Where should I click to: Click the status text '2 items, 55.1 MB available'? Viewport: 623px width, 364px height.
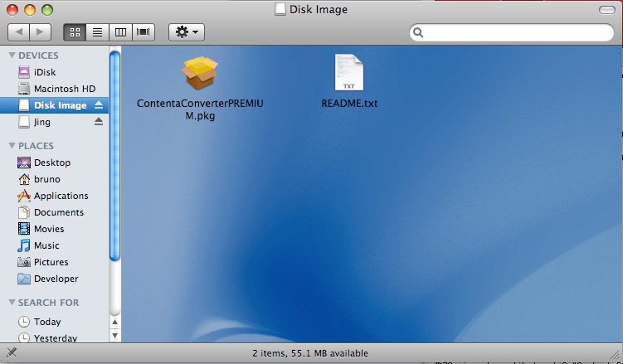pos(310,353)
